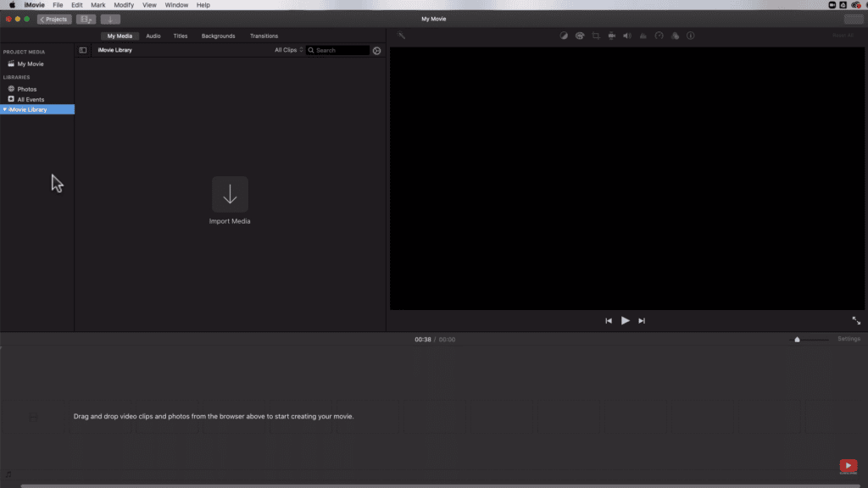The image size is (868, 488).
Task: Click the Import Media button
Action: [x=230, y=195]
